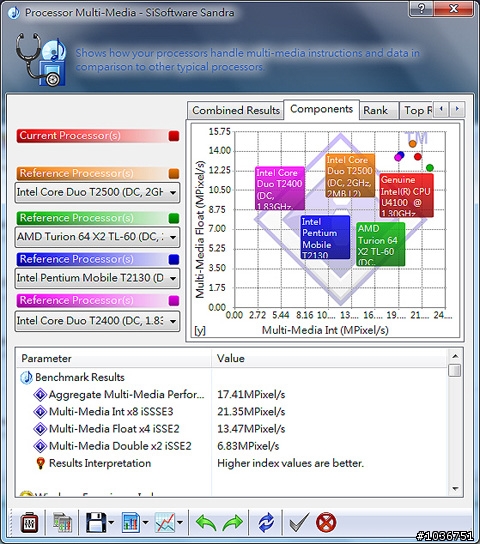
Task: Open the Intel Core Duo T2500 dropdown
Action: coord(97,192)
